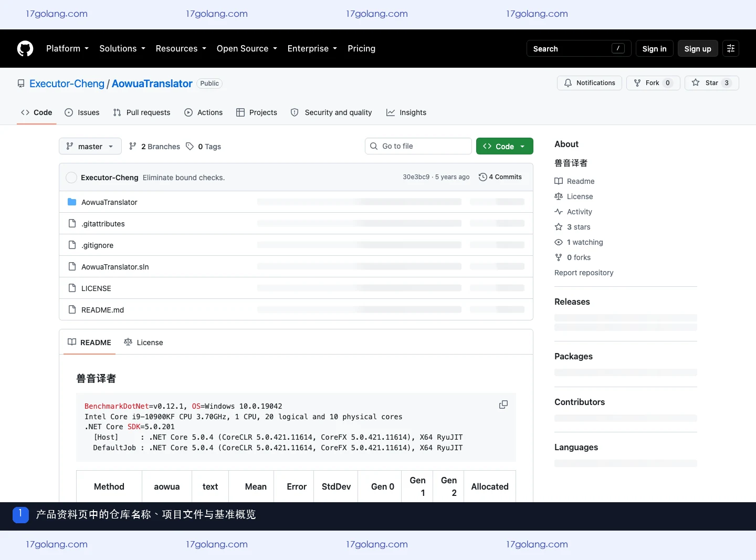Open the appearance settings icon beside Sign up

point(731,48)
